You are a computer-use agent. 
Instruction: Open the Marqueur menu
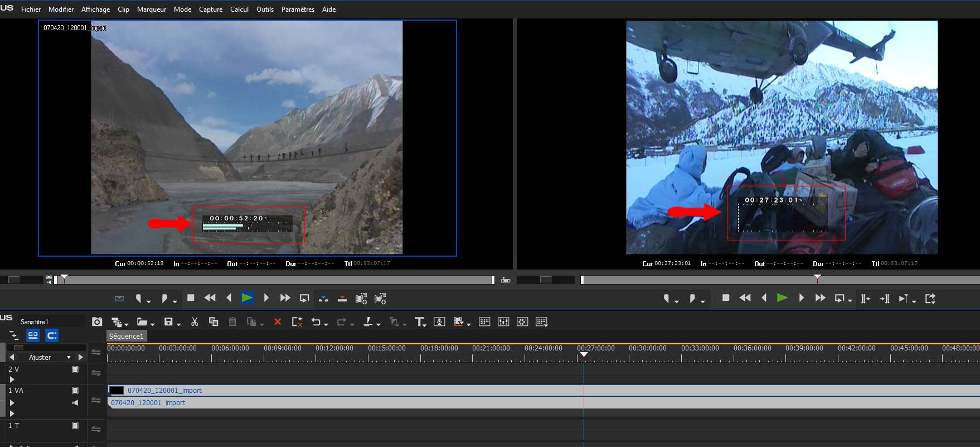151,9
